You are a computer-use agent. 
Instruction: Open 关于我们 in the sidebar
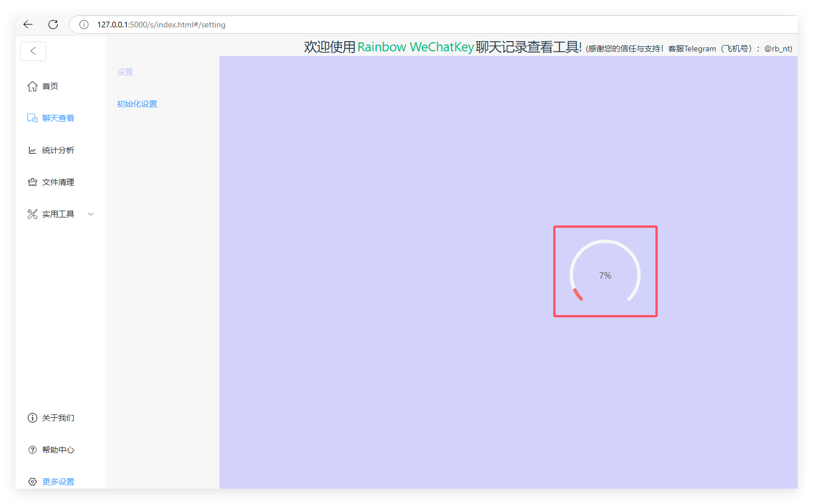tap(58, 418)
